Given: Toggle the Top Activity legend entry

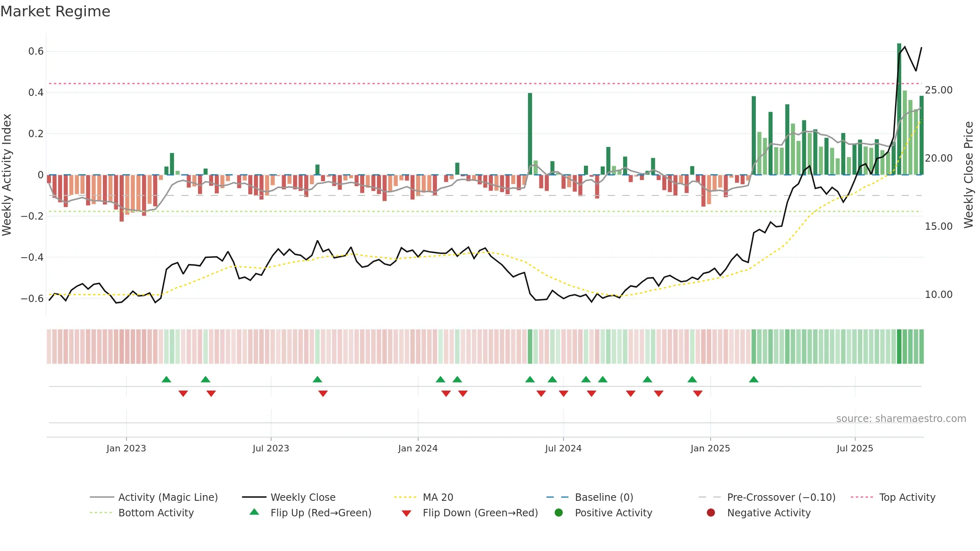Looking at the screenshot, I should tap(893, 497).
